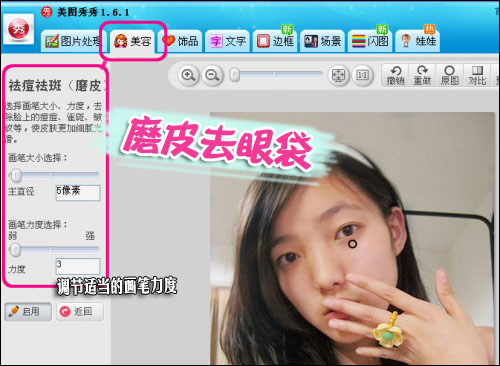500x366 pixels.
Task: Open the 场景 scenes tab
Action: pos(322,41)
